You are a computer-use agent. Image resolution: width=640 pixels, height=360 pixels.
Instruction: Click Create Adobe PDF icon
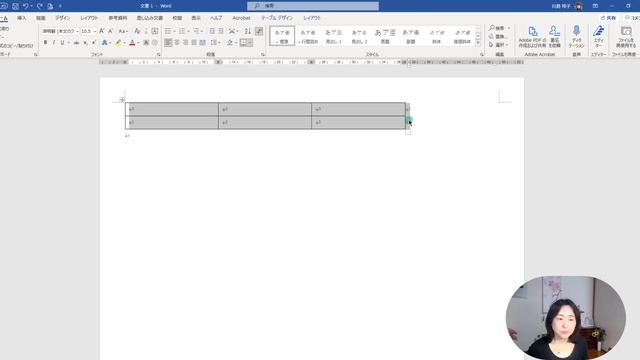(x=532, y=37)
